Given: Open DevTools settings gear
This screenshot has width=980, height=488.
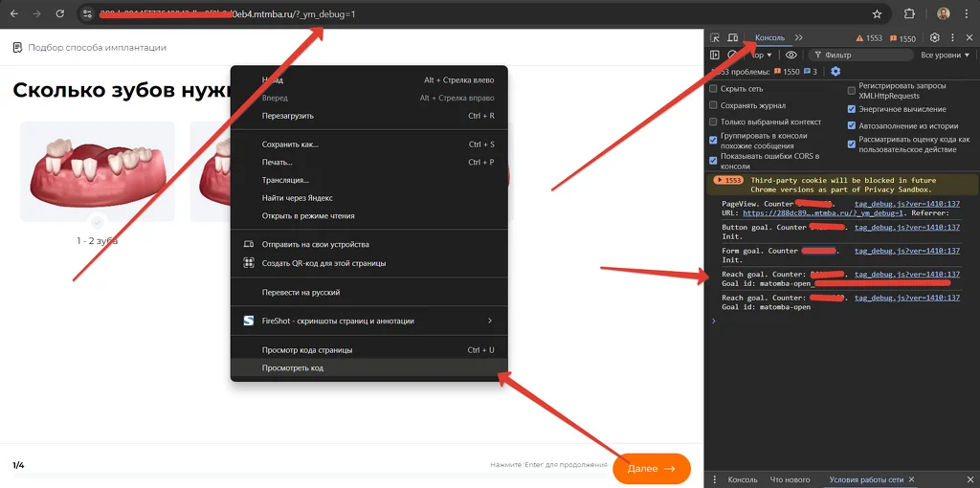Looking at the screenshot, I should point(935,37).
